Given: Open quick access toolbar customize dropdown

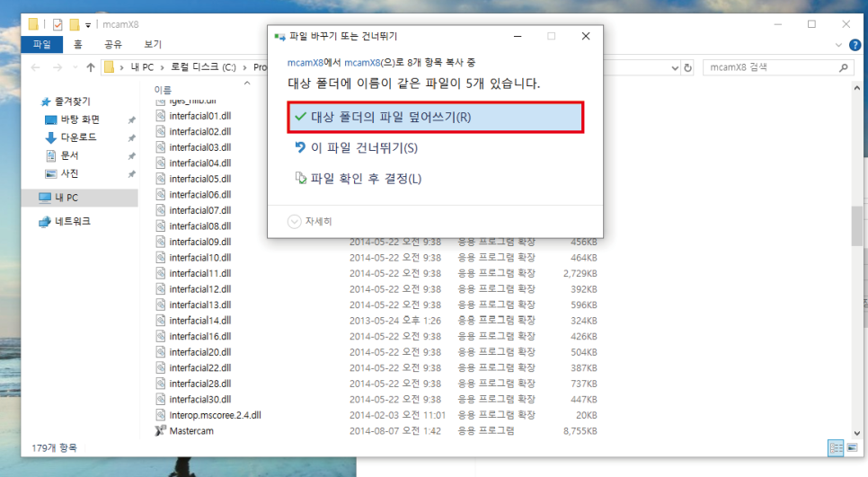Looking at the screenshot, I should [x=88, y=25].
